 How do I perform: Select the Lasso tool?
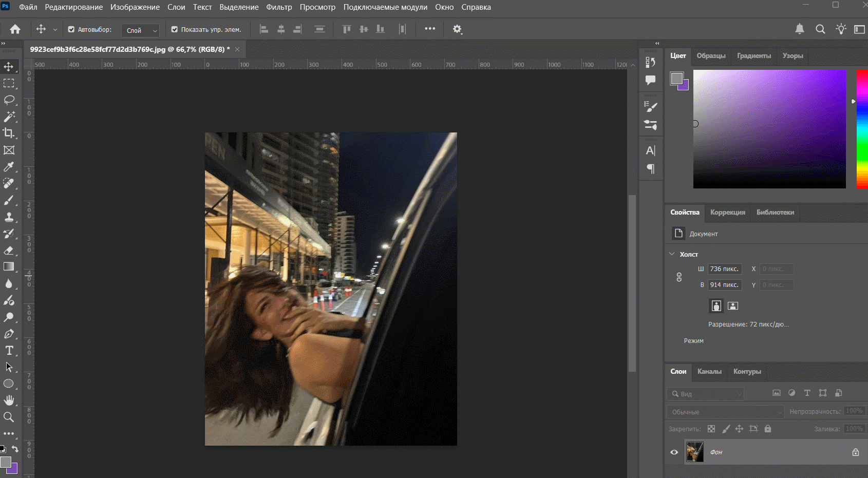(9, 100)
